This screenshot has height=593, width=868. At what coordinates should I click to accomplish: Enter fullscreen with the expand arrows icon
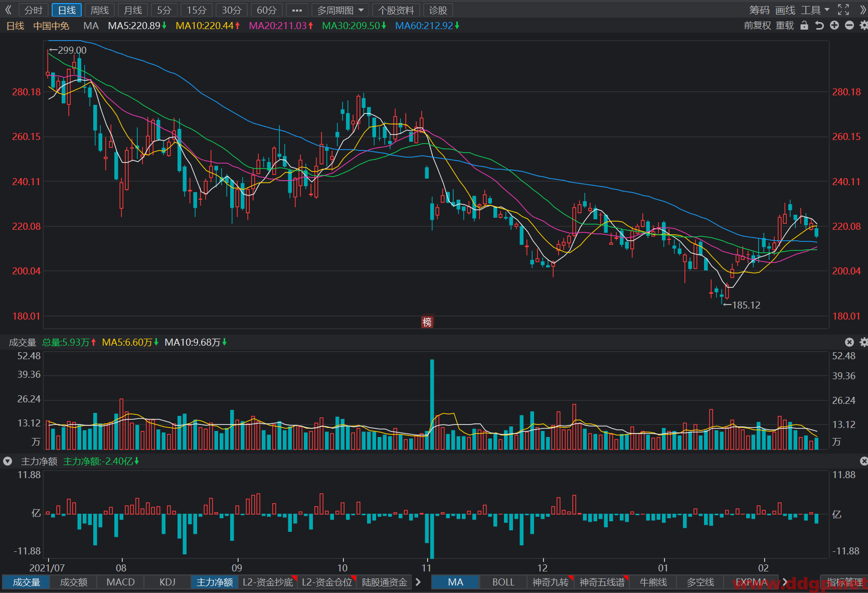(x=843, y=10)
